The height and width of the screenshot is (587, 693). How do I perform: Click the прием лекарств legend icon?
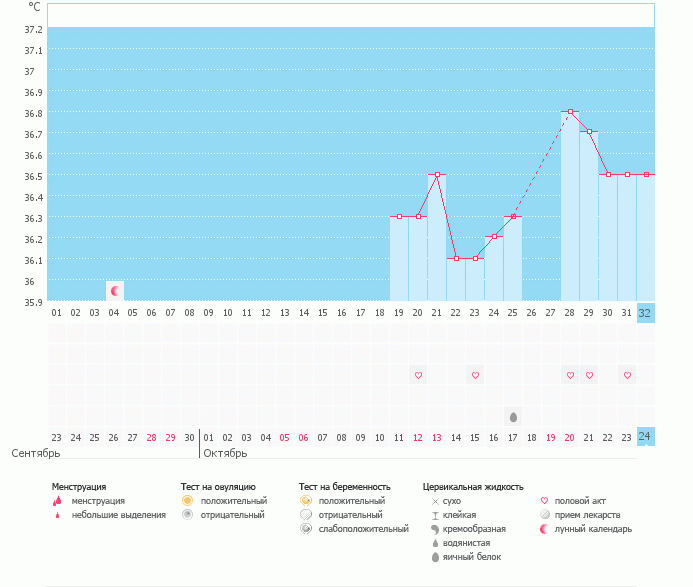(x=544, y=514)
